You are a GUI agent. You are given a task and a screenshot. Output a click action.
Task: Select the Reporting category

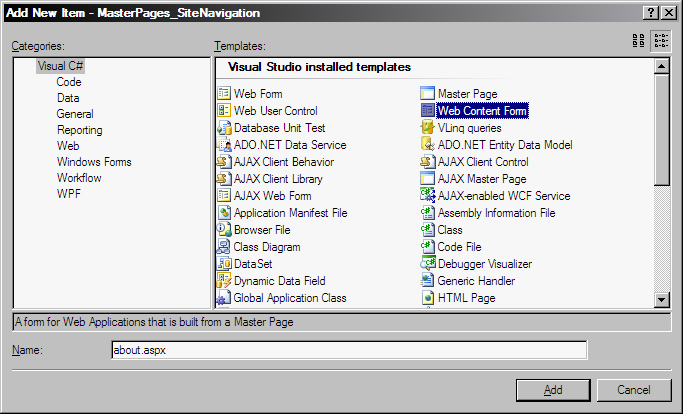click(80, 130)
